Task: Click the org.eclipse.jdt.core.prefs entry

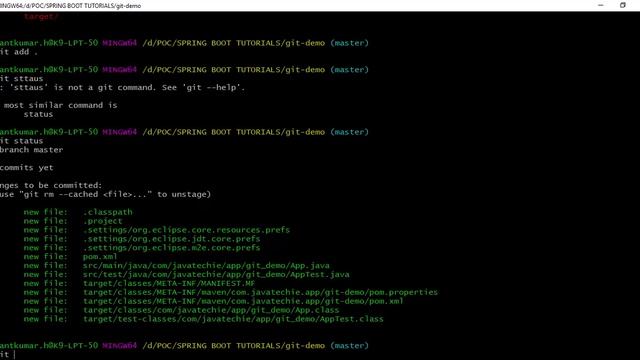Action: pos(142,239)
